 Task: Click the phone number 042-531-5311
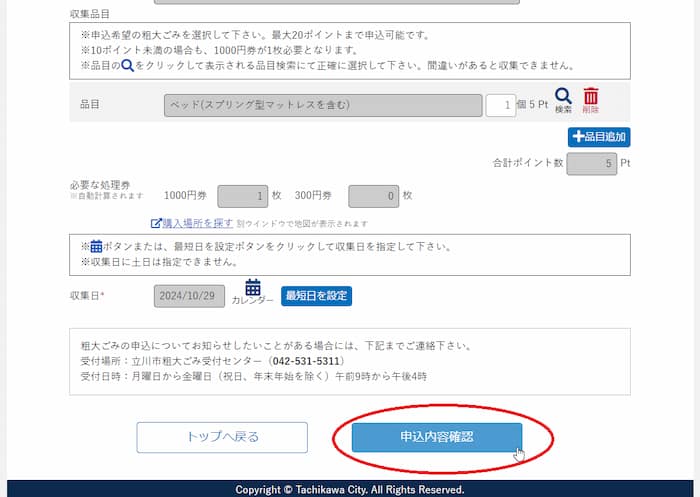(307, 360)
